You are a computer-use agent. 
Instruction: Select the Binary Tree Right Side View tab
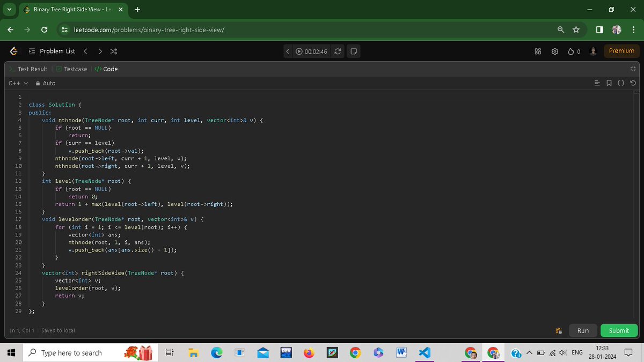pyautogui.click(x=74, y=10)
